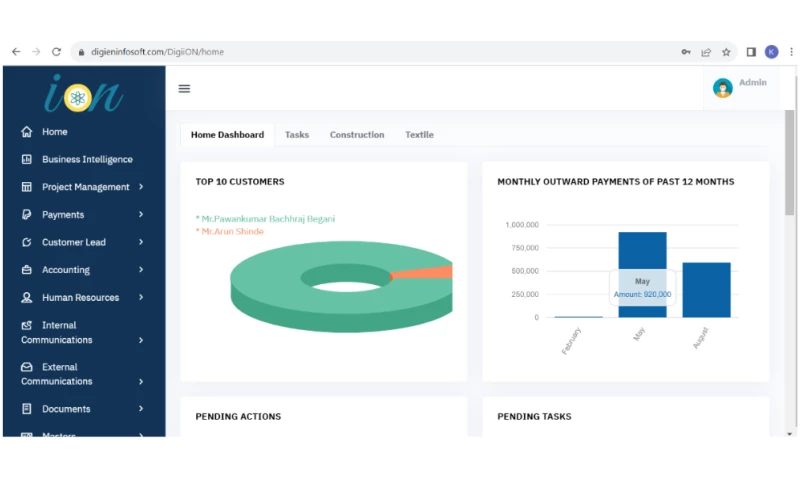Click the Amount: 920,000 tooltip text
Image resolution: width=800 pixels, height=480 pixels.
(642, 294)
